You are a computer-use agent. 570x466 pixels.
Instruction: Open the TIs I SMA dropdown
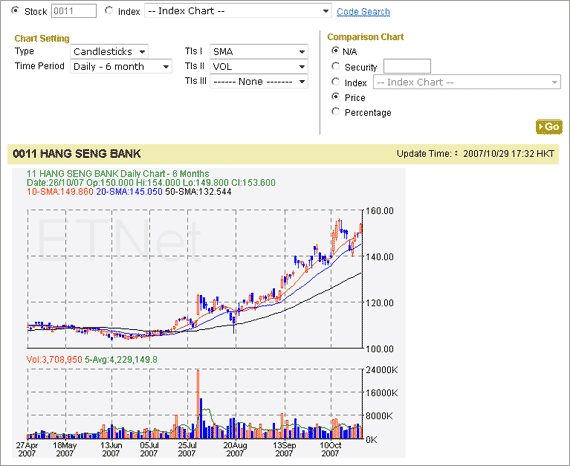(x=259, y=52)
